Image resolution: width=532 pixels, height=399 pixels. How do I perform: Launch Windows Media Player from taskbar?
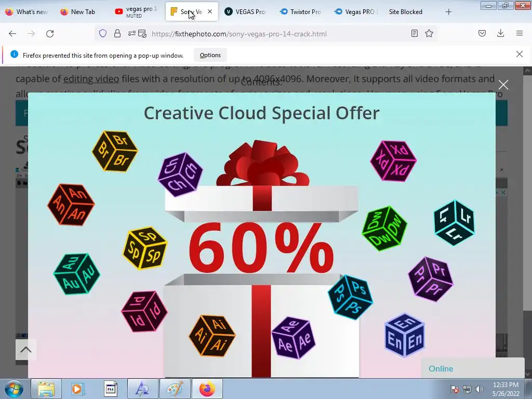(x=77, y=389)
